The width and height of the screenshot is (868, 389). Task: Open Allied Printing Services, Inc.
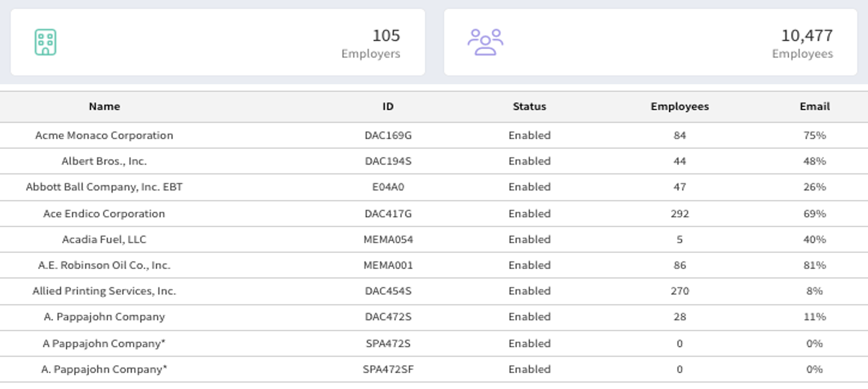point(104,291)
